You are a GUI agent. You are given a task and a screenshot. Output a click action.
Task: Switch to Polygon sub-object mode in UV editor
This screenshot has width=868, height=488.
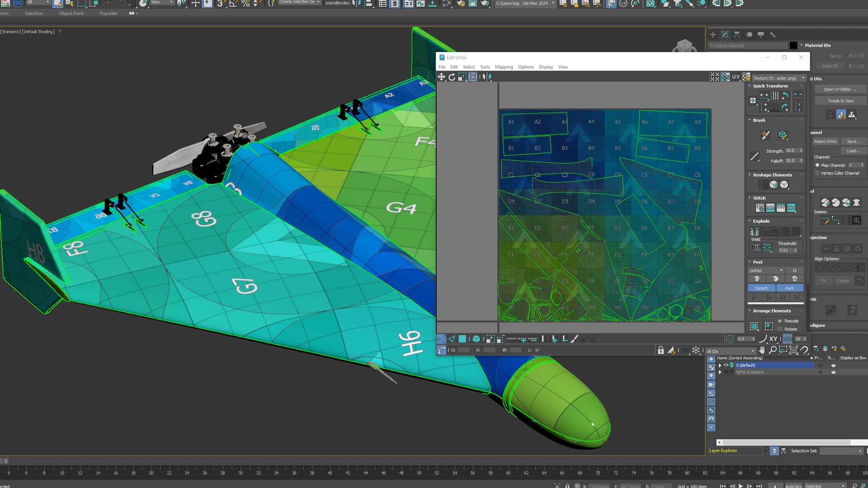point(462,339)
